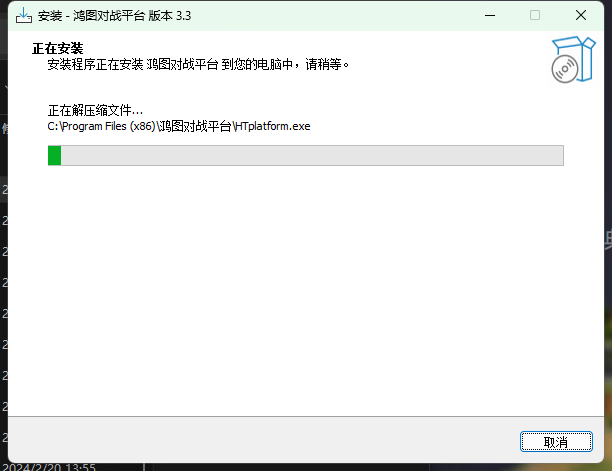Click the green installation progress bar
The image size is (612, 471).
(x=306, y=155)
